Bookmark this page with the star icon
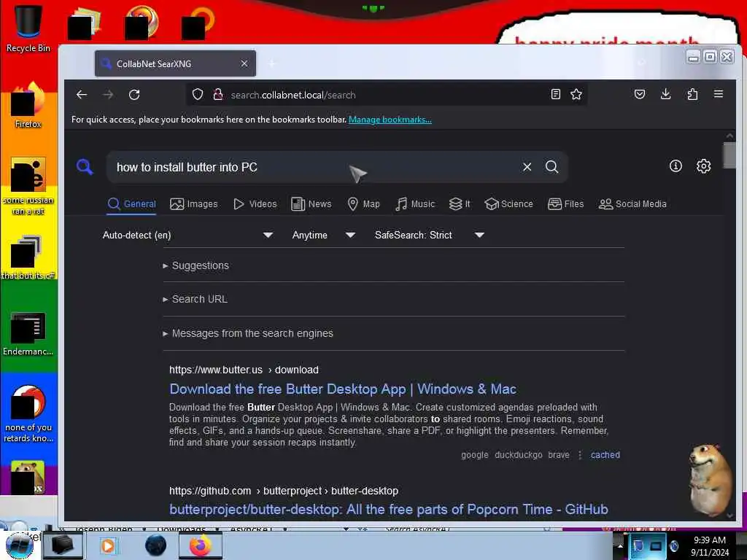 pyautogui.click(x=576, y=94)
